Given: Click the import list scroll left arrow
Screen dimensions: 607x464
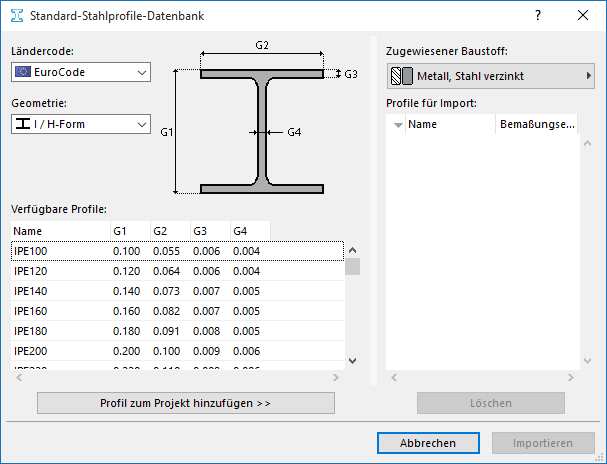Looking at the screenshot, I should 394,377.
